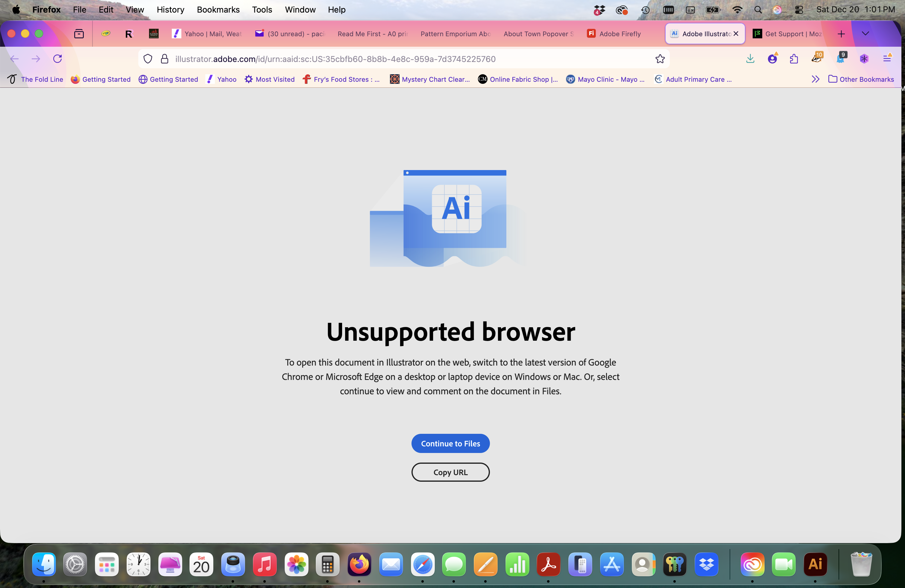Viewport: 905px width, 588px height.
Task: Open macOS Control Center toggles
Action: pos(799,10)
